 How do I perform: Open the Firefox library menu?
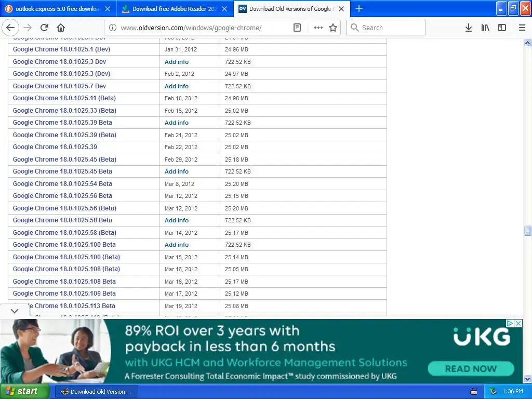point(485,28)
